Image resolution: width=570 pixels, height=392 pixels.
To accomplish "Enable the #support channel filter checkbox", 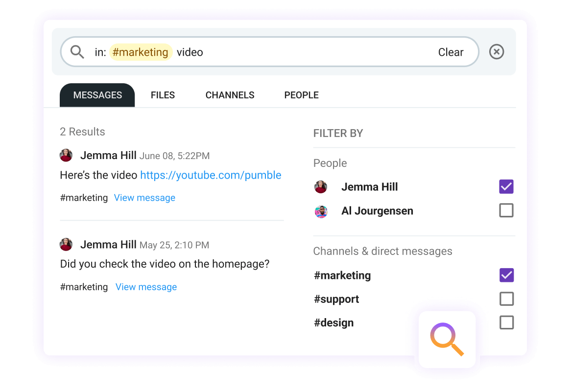I will pos(506,299).
